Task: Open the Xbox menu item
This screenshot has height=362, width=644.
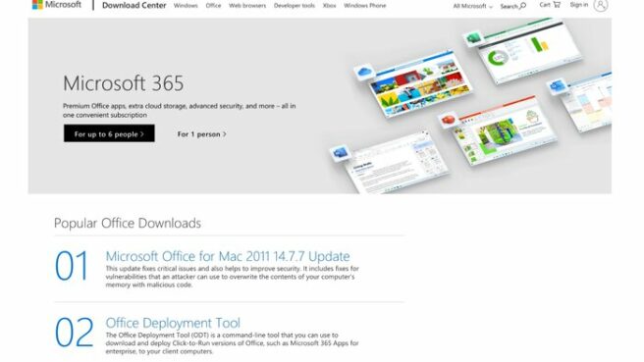Action: point(329,6)
